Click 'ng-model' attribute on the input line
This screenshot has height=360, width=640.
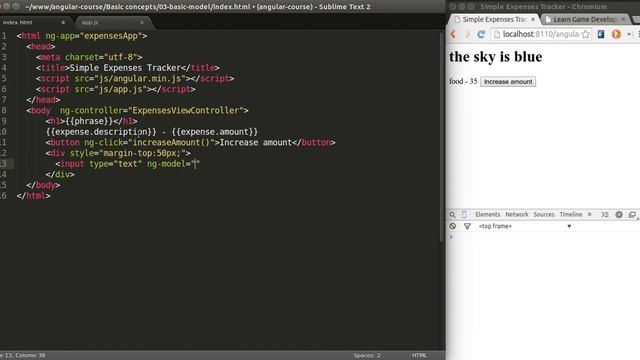coord(166,164)
